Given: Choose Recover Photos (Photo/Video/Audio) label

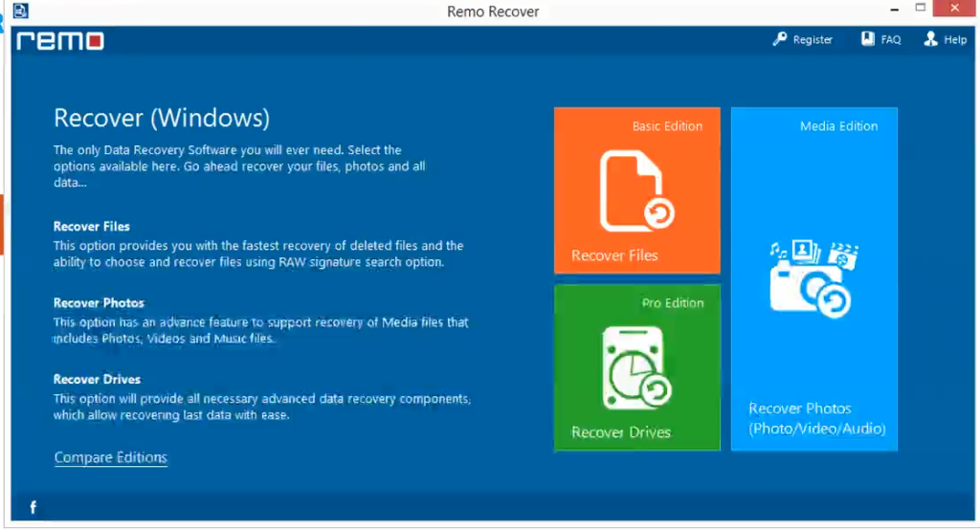Looking at the screenshot, I should coord(816,418).
